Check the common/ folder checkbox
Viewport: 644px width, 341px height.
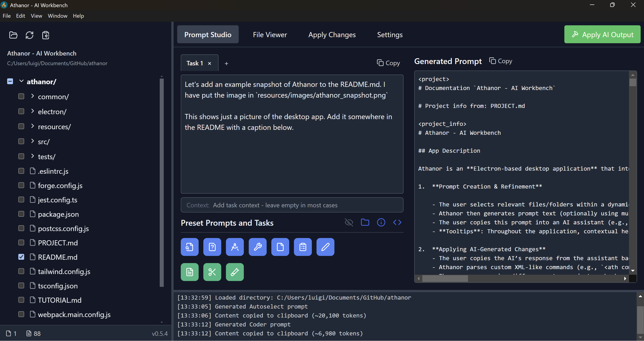[21, 96]
